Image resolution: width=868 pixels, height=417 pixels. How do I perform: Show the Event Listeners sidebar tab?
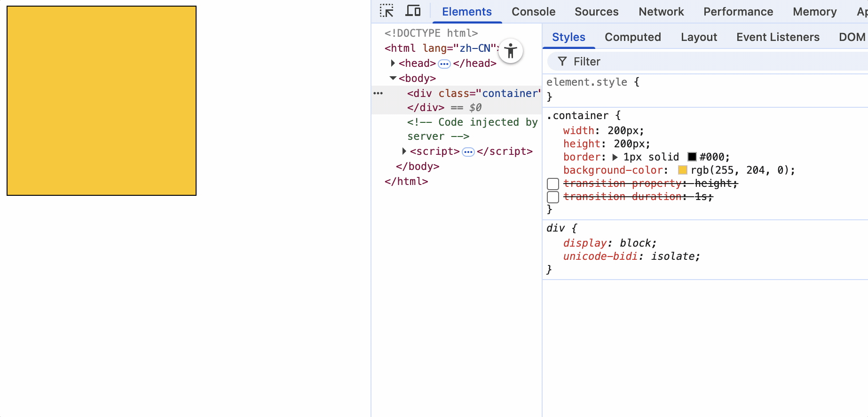click(x=778, y=37)
